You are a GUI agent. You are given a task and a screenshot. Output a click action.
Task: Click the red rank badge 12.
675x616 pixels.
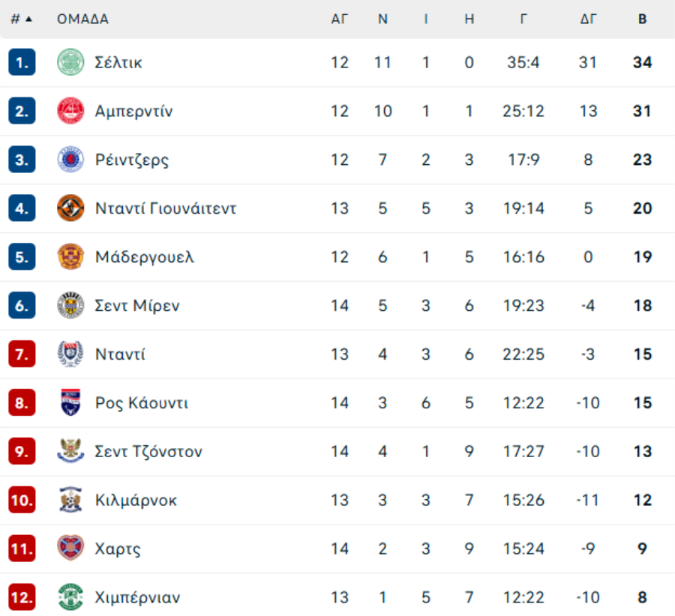22,597
